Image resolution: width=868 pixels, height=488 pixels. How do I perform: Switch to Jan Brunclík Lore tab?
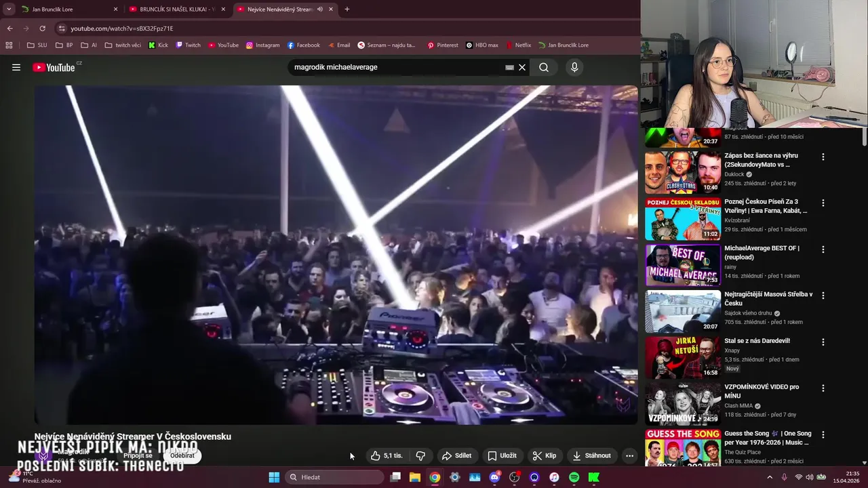tap(69, 9)
